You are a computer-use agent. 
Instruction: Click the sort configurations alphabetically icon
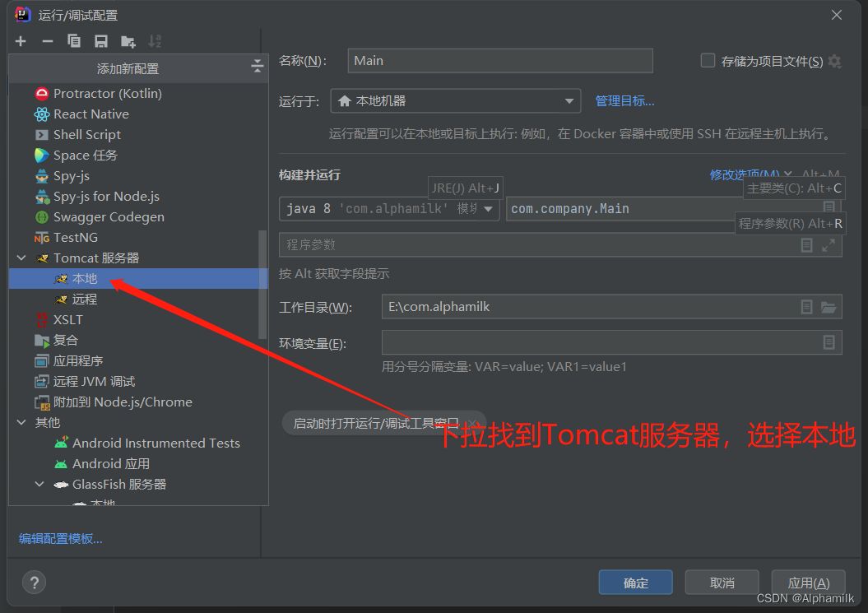(155, 41)
